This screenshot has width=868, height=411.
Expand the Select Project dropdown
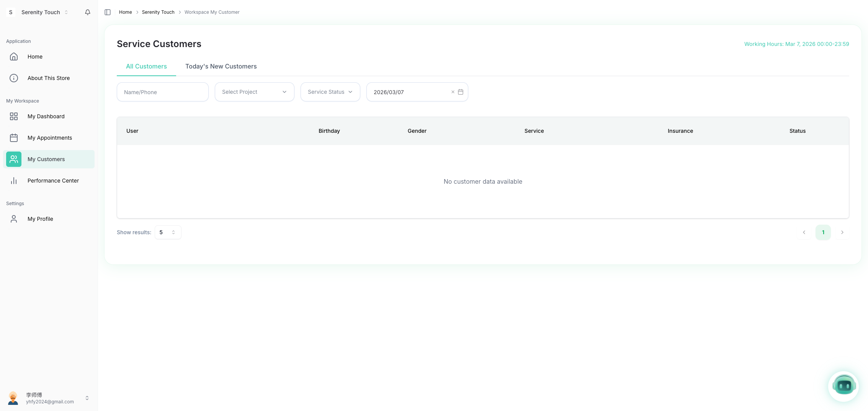[x=254, y=92]
